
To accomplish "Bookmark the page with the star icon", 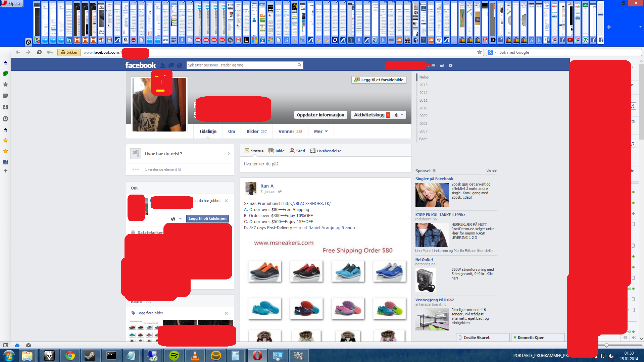I will (480, 52).
